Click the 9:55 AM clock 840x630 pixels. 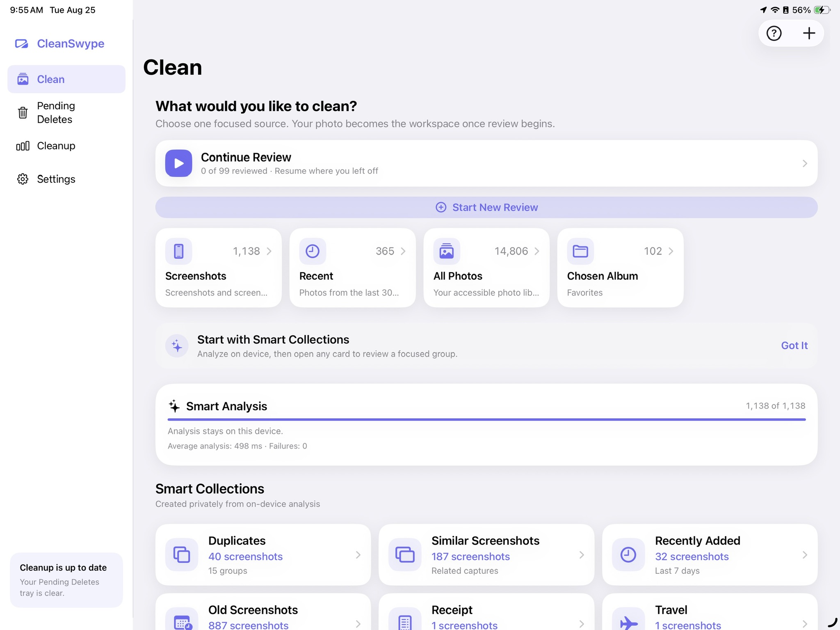[26, 10]
